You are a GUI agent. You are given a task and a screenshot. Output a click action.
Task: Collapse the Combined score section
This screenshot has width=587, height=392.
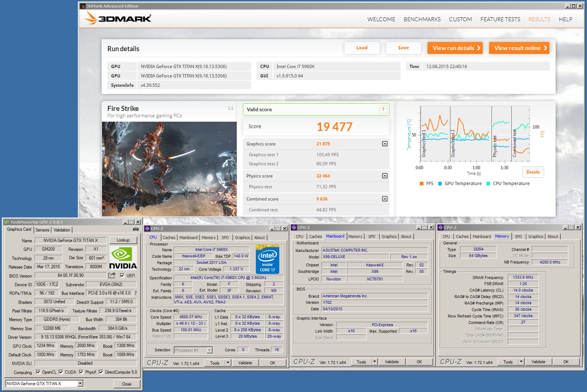[385, 199]
